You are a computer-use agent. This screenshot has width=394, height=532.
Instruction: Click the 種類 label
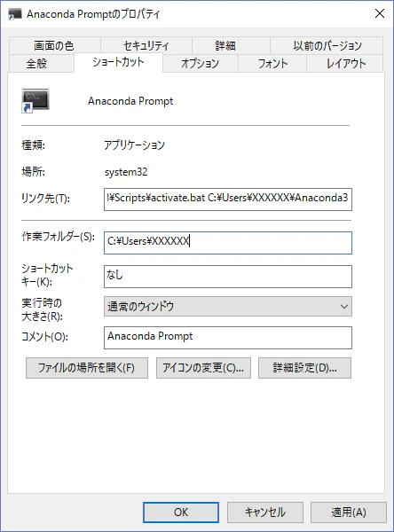coord(34,145)
